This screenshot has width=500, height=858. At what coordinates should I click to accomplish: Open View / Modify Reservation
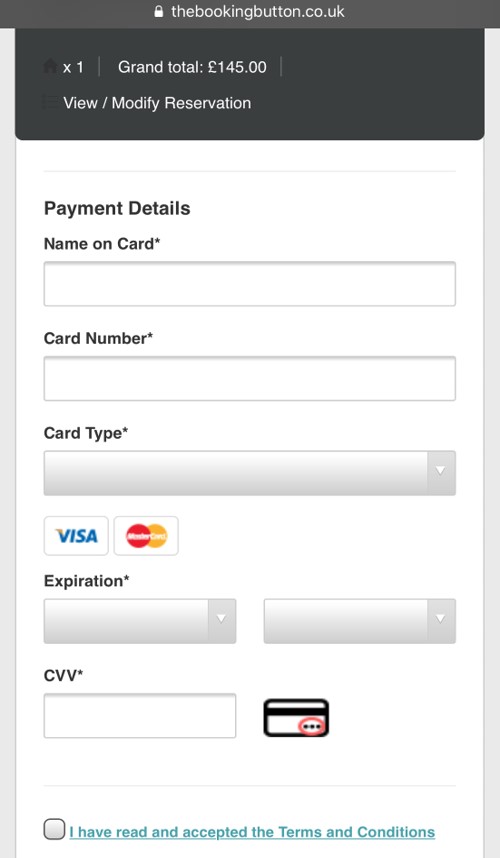click(157, 103)
